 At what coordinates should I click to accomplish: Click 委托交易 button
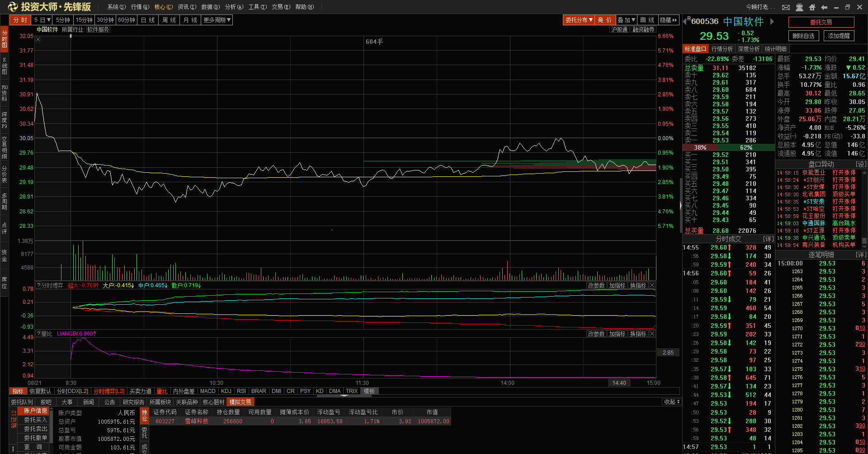coord(821,22)
